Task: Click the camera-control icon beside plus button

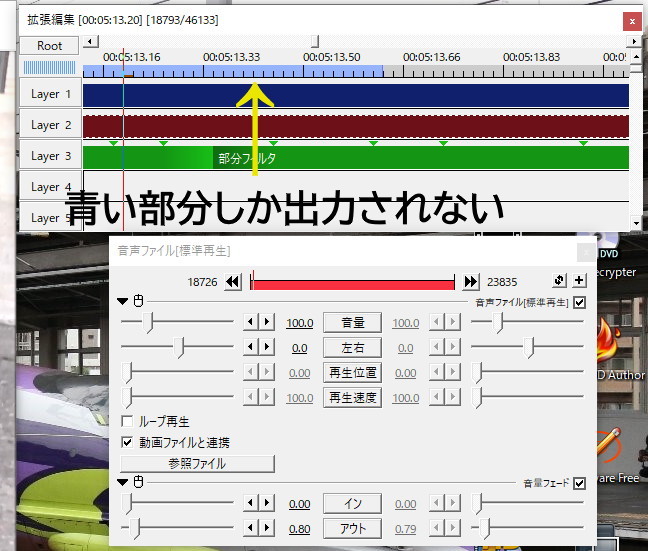Action: pyautogui.click(x=559, y=280)
